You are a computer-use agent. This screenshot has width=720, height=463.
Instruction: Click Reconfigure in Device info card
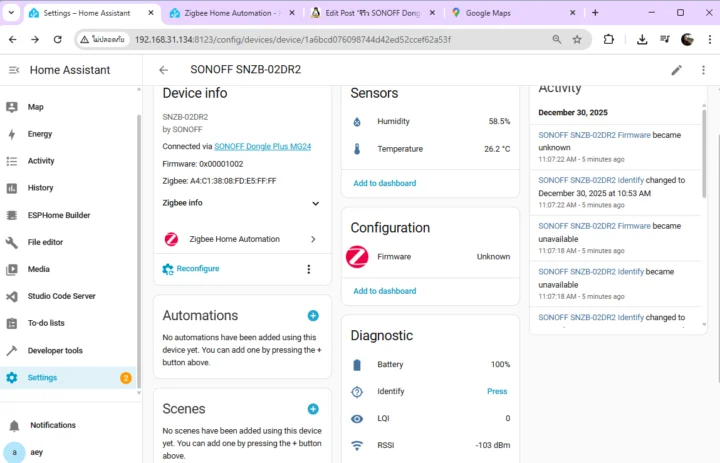coord(197,269)
